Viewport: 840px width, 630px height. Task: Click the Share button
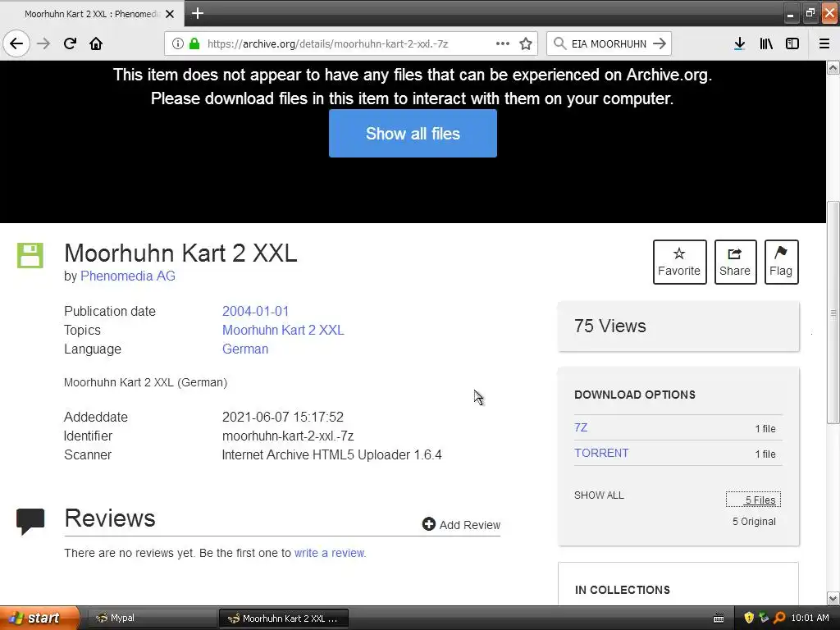[735, 262]
